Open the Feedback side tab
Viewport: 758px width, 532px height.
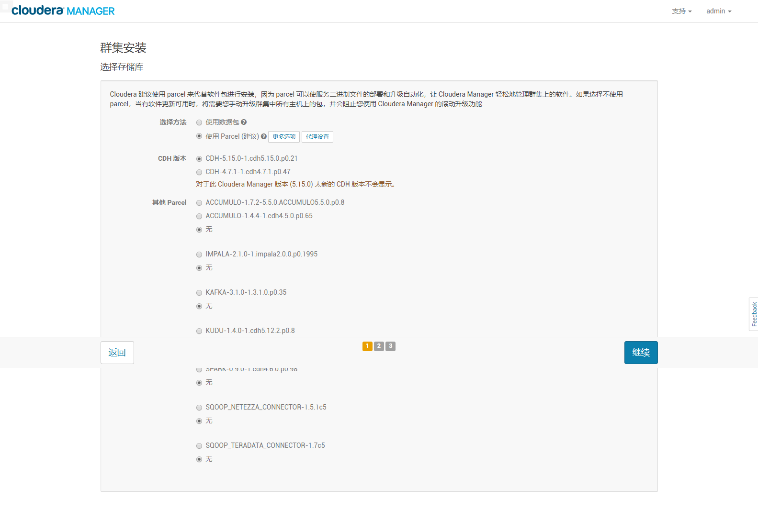coord(754,314)
